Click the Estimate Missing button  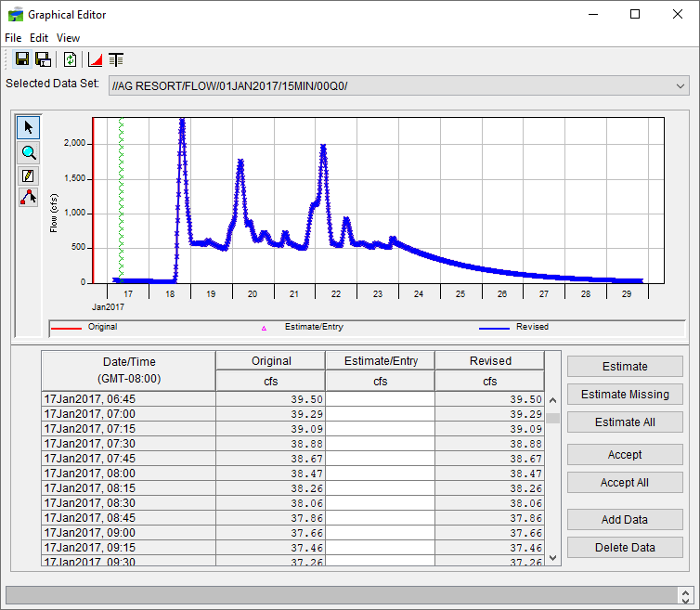point(625,394)
